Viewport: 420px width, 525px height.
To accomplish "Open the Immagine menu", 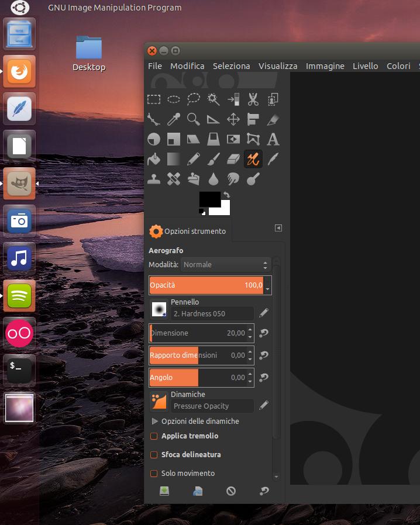I will [325, 66].
